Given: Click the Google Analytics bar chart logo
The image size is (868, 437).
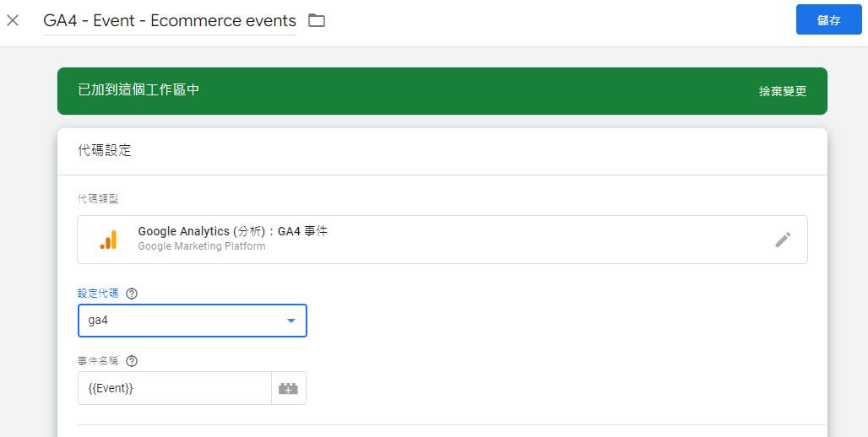Looking at the screenshot, I should coord(108,240).
